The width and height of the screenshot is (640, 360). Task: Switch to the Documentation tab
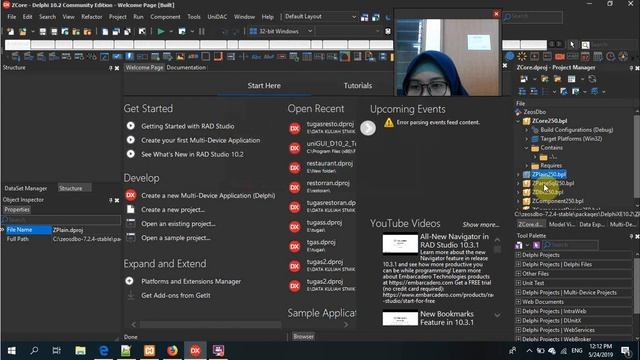coord(186,68)
